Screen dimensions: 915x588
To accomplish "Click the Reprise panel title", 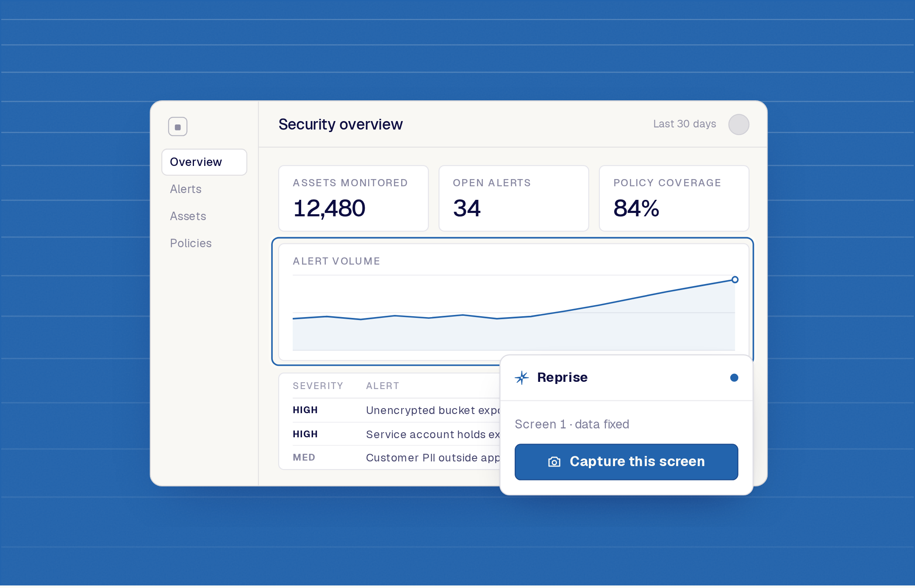I will click(x=562, y=377).
